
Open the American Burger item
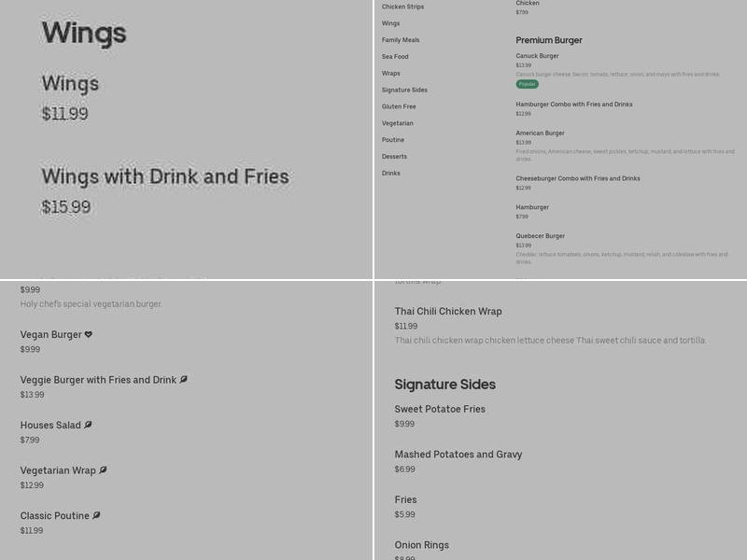tap(541, 133)
